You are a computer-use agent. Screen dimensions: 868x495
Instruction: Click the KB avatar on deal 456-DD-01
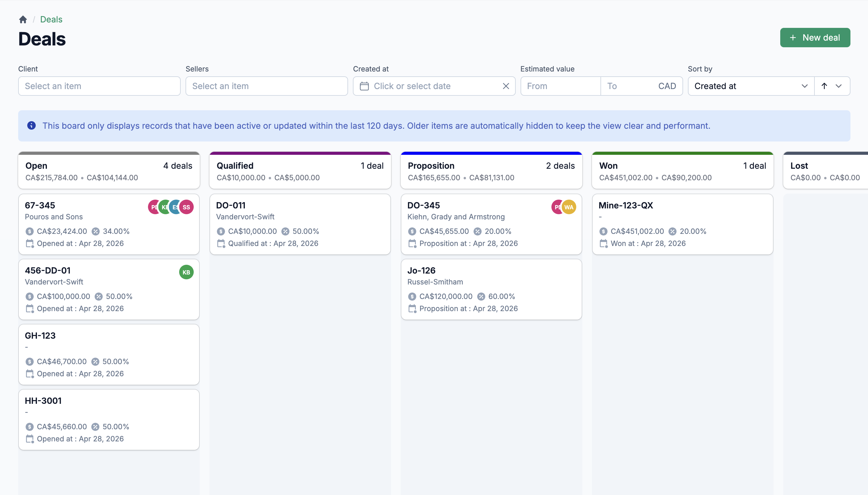pyautogui.click(x=186, y=272)
